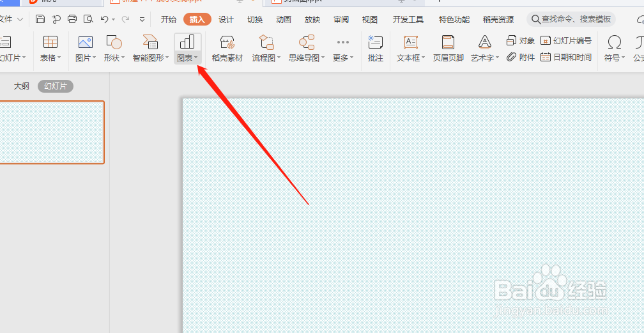This screenshot has height=333, width=644.
Task: Click the magnifier in command search box
Action: click(x=535, y=19)
